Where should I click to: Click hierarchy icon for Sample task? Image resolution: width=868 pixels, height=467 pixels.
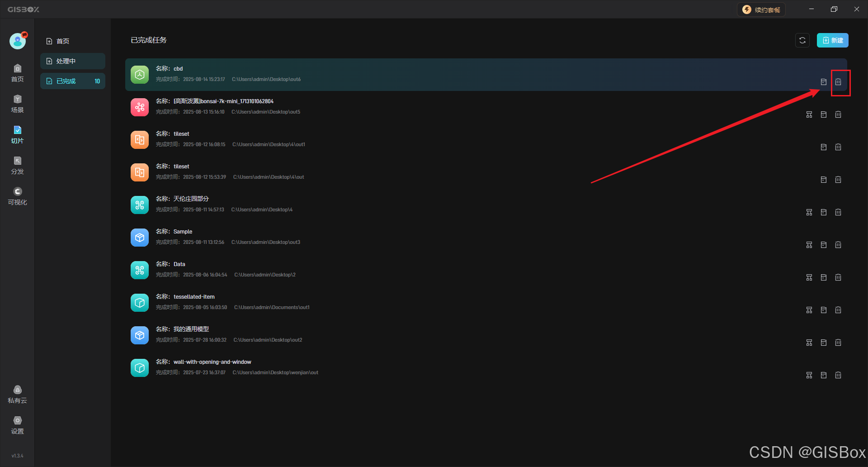[x=809, y=245]
